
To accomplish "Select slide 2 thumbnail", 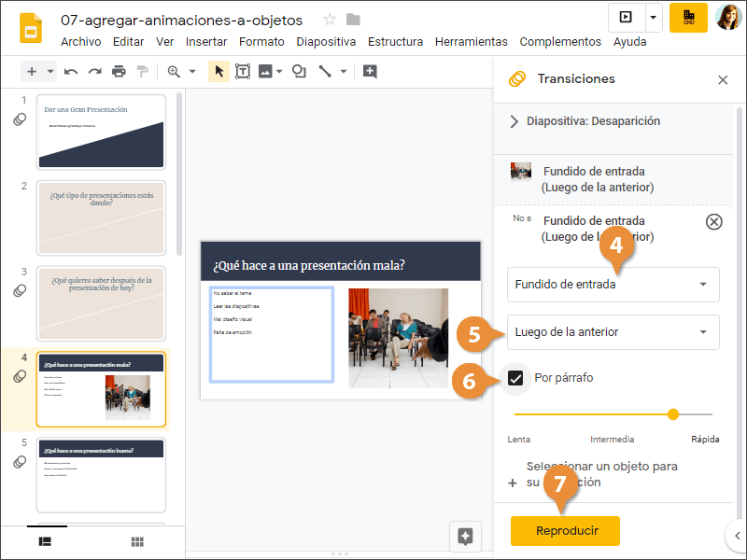I will (101, 217).
